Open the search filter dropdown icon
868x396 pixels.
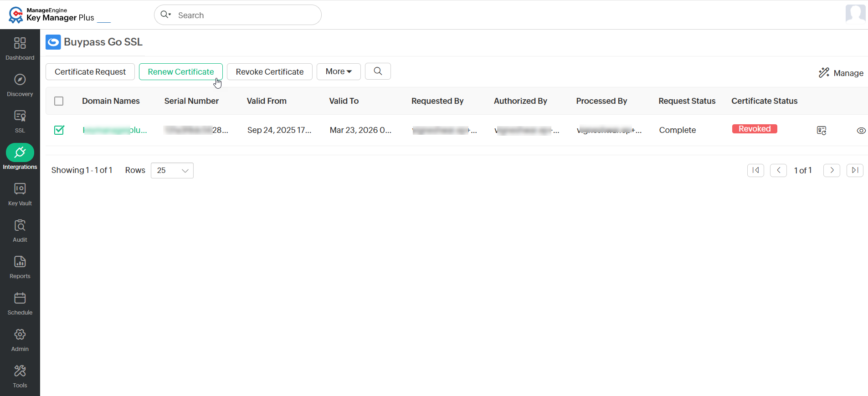pos(166,15)
